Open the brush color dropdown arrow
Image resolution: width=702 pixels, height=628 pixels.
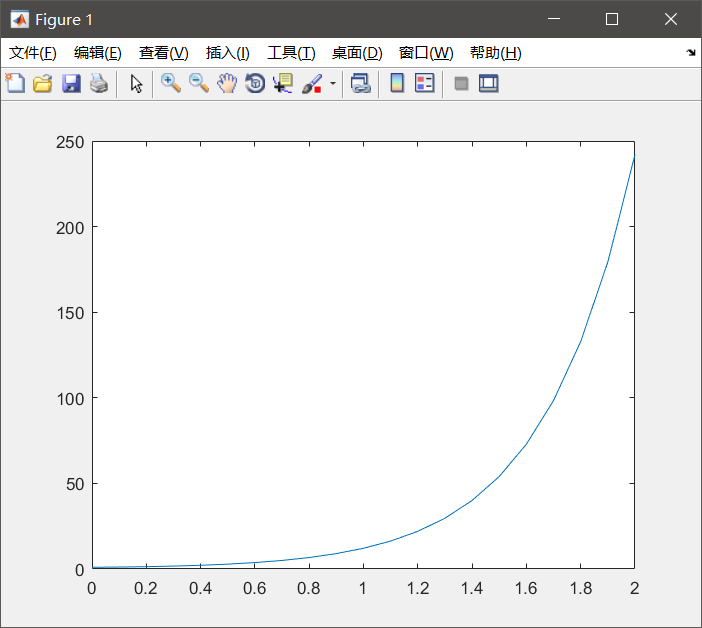pos(333,83)
